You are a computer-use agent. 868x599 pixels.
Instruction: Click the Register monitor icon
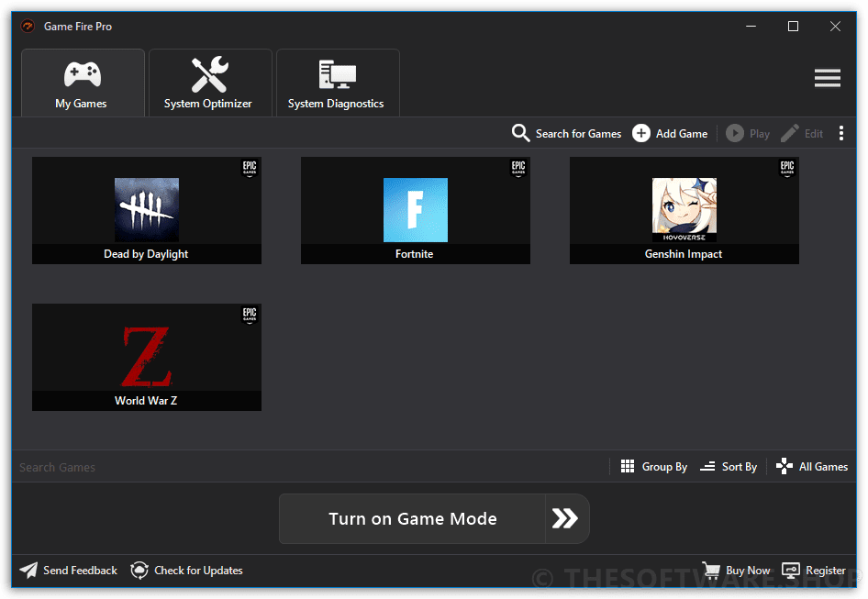pos(791,570)
